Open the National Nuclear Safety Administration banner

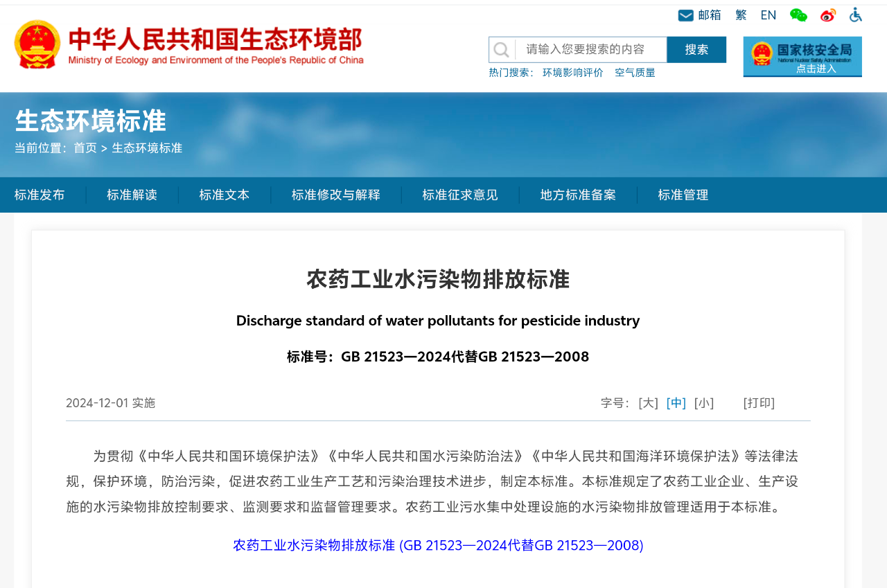tap(802, 56)
